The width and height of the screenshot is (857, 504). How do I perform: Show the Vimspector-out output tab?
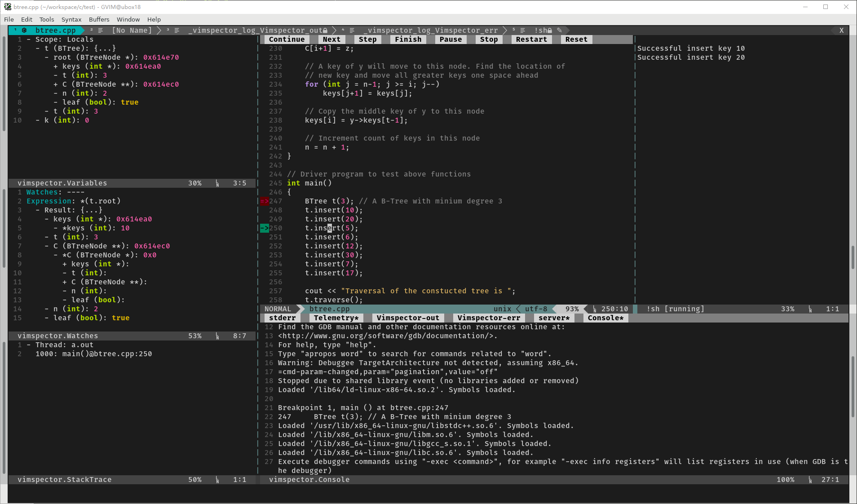click(408, 318)
